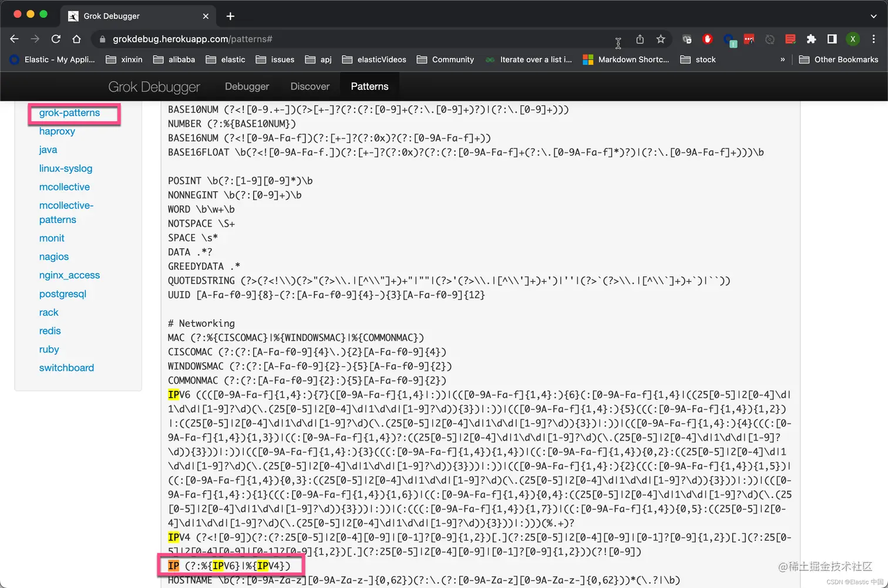Screen dimensions: 888x588
Task: Open the elasticVideos bookmark folder
Action: [x=374, y=59]
